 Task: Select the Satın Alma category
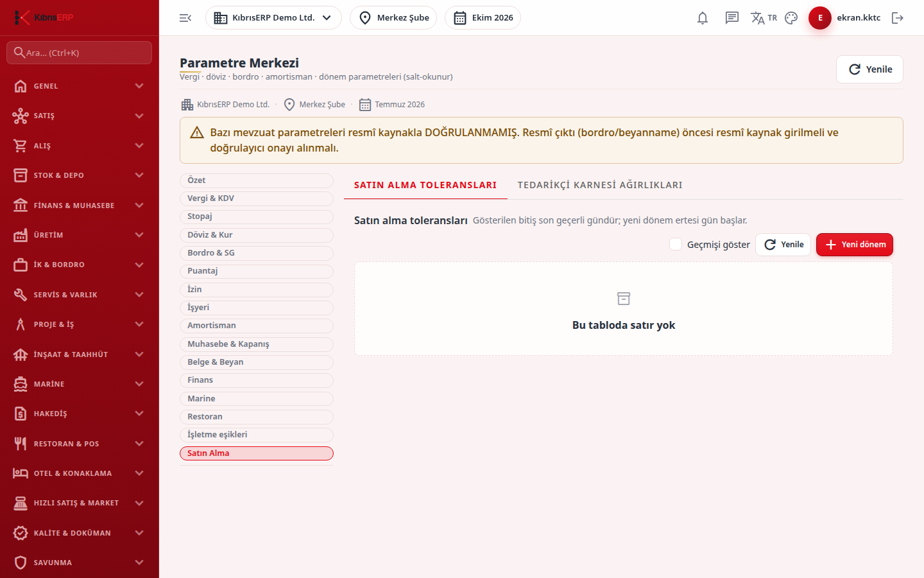pos(257,453)
